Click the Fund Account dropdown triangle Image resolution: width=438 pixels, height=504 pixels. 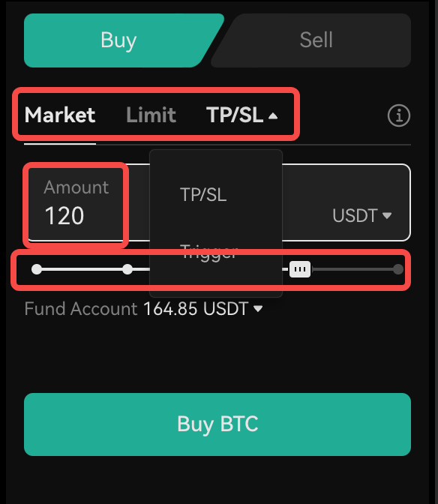coord(258,309)
